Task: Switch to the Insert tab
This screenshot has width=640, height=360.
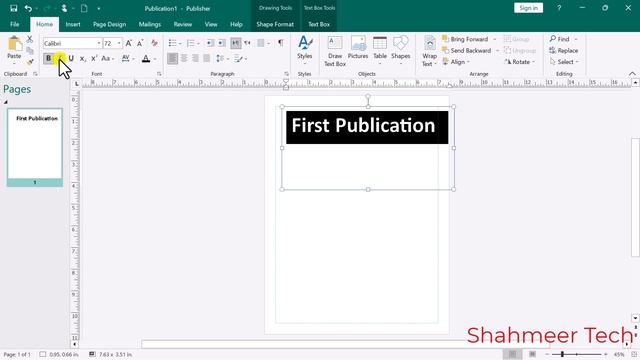Action: click(73, 24)
